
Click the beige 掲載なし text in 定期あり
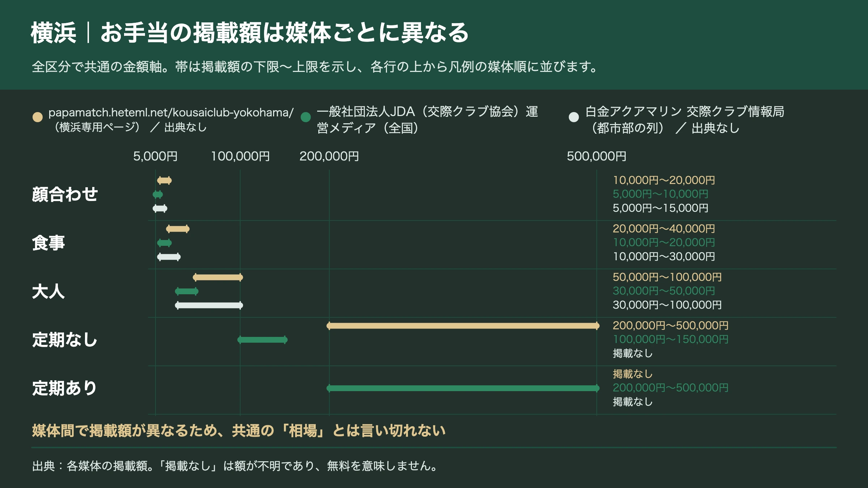tap(633, 374)
